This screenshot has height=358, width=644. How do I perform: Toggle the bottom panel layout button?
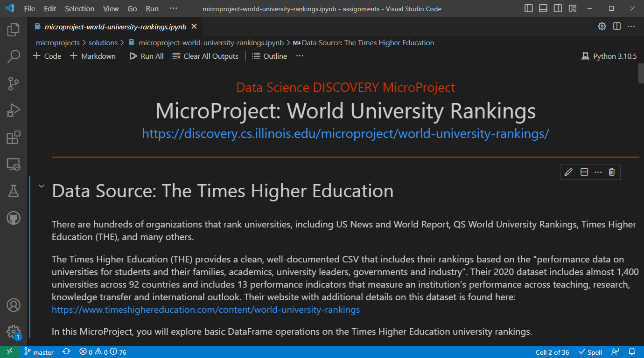tap(543, 8)
